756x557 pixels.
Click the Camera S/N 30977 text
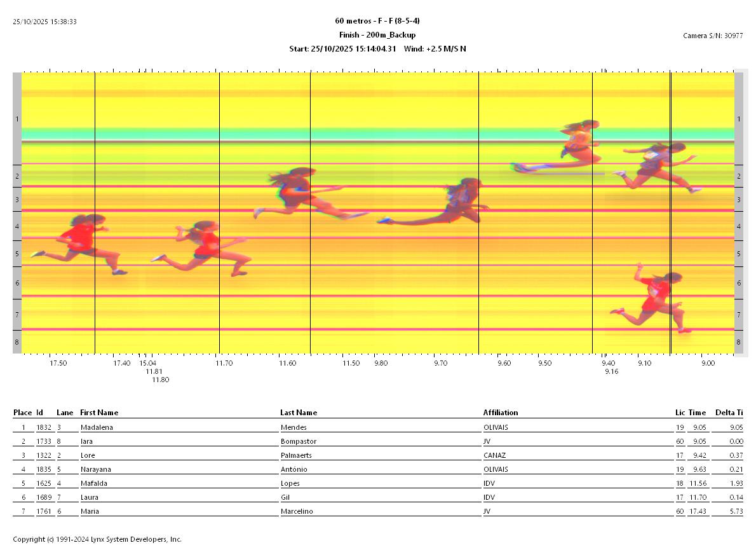(712, 36)
